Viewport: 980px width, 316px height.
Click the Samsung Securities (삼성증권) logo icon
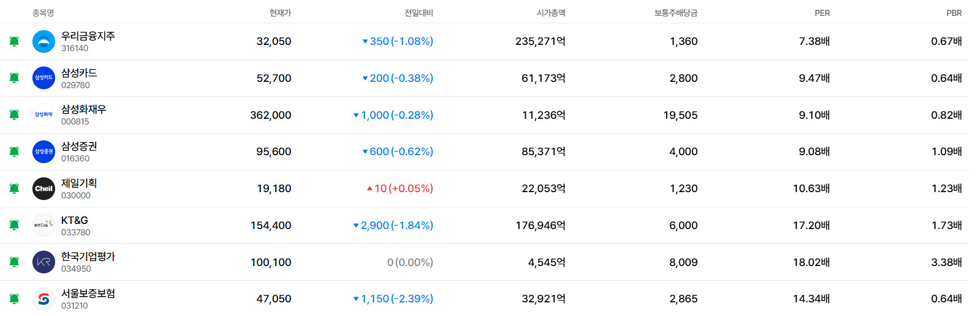[x=44, y=152]
